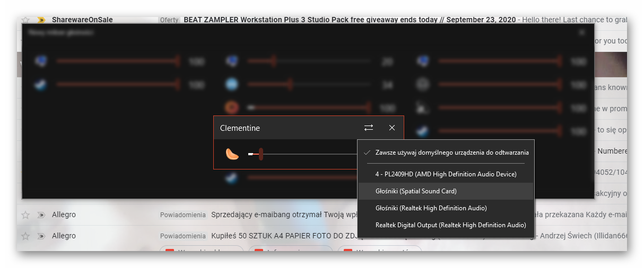This screenshot has width=644, height=268.
Task: Click Powiadomienia label on Kupiłeś 50 SZTUK email
Action: (x=183, y=236)
